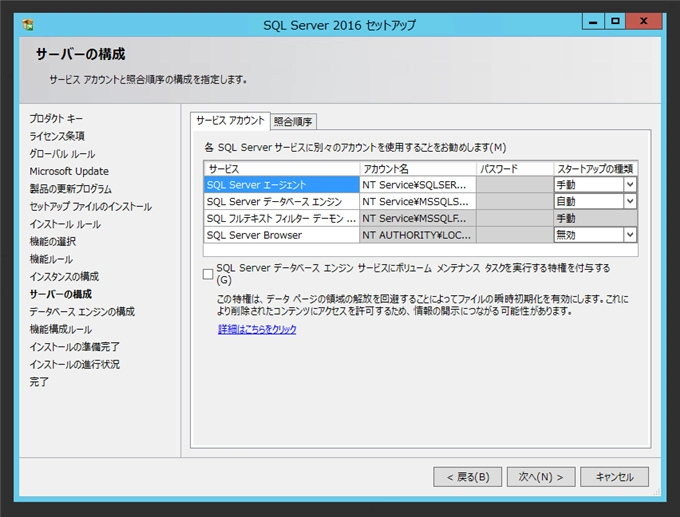The width and height of the screenshot is (680, 517).
Task: Click account name NT Service¥MSSQLF... cell
Action: coord(418,218)
